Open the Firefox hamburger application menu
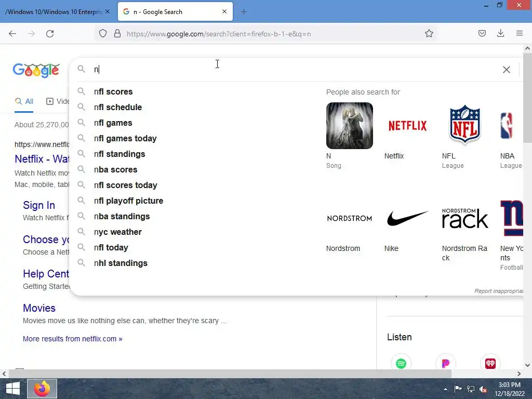Screen dimensions: 532x399 click(520, 33)
